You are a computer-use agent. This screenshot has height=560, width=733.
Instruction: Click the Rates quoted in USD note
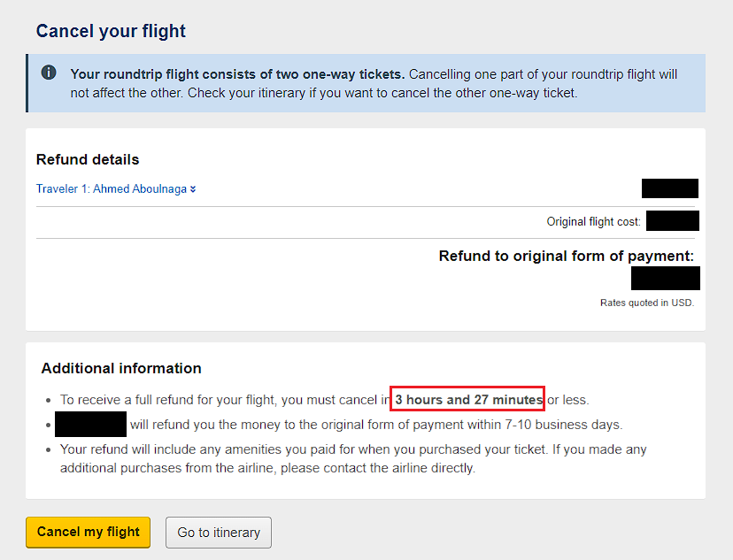(647, 303)
